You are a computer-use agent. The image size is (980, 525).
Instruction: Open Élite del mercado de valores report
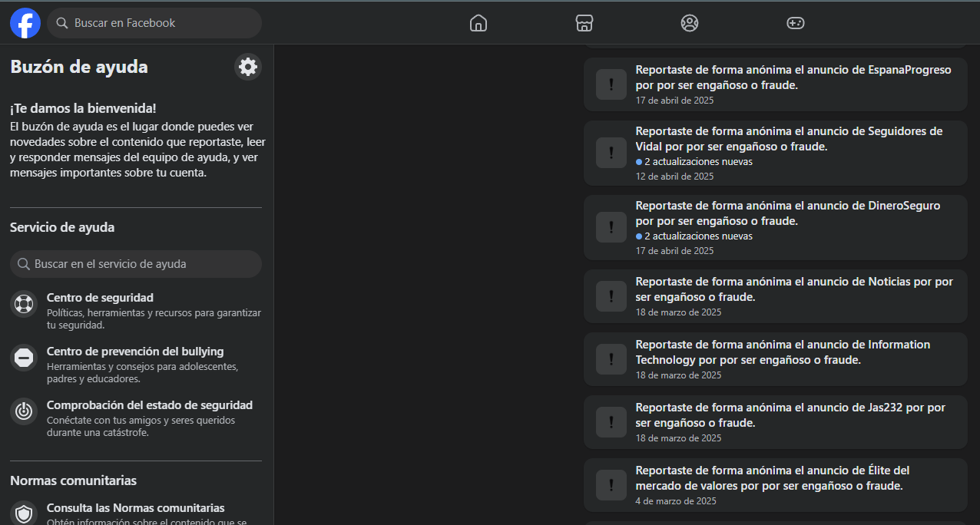pyautogui.click(x=776, y=484)
